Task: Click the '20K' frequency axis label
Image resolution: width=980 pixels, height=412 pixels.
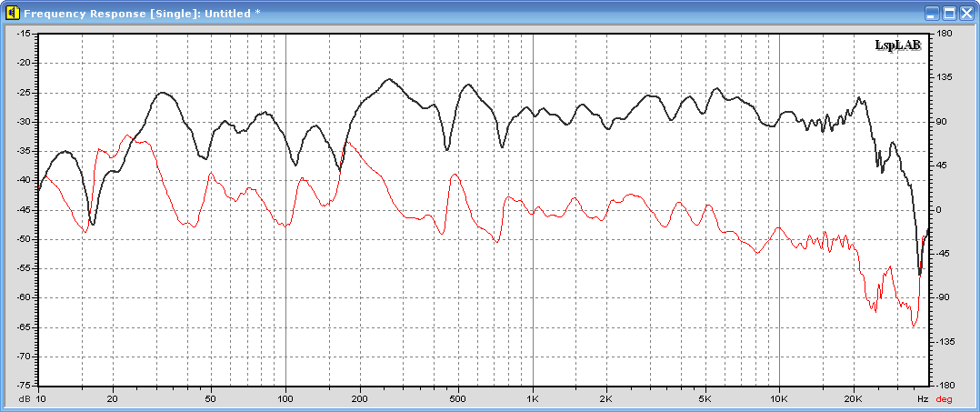Action: [x=854, y=398]
